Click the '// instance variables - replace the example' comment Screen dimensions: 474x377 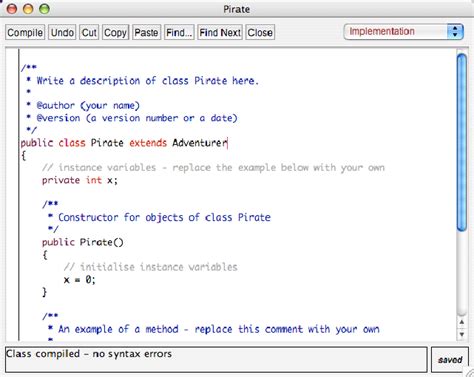point(213,167)
